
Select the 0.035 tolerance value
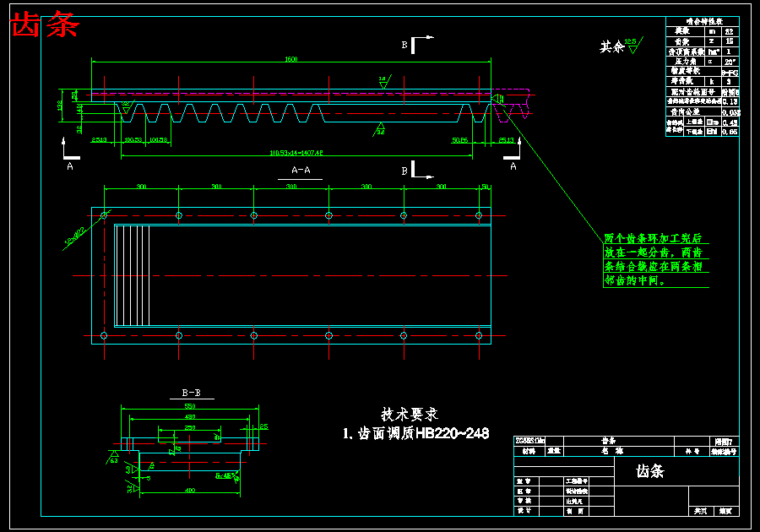[x=731, y=112]
